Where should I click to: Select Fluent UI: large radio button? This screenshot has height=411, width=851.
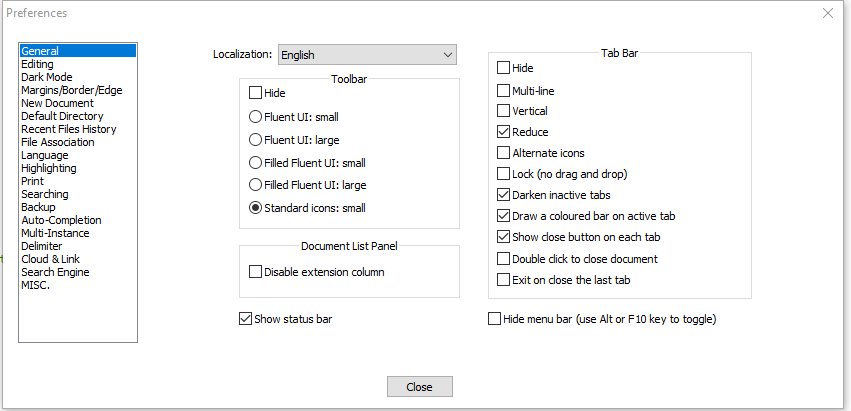(256, 139)
